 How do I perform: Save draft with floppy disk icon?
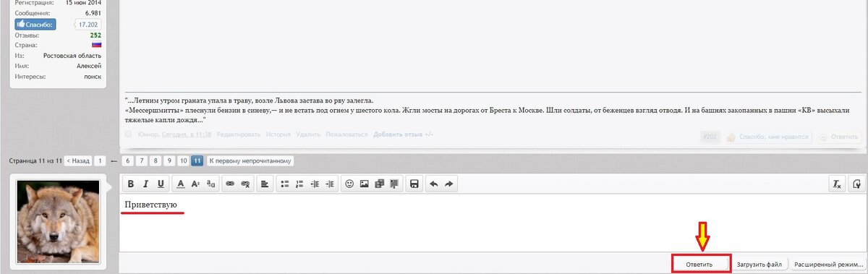point(414,184)
